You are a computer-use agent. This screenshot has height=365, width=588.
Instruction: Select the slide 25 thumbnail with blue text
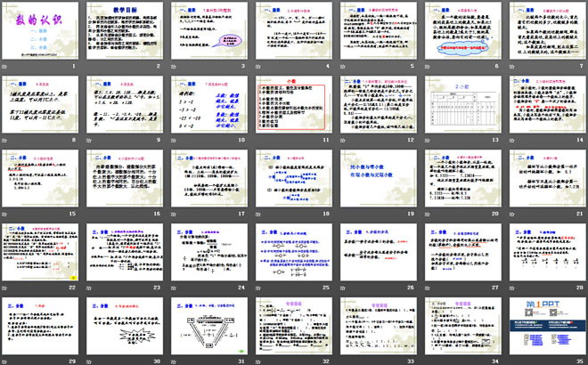click(x=294, y=252)
